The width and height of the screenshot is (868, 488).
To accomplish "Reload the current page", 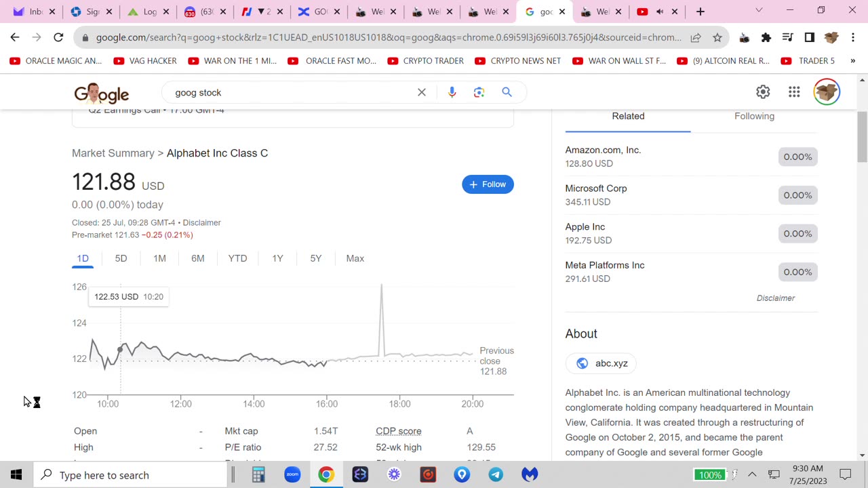I will [x=58, y=37].
